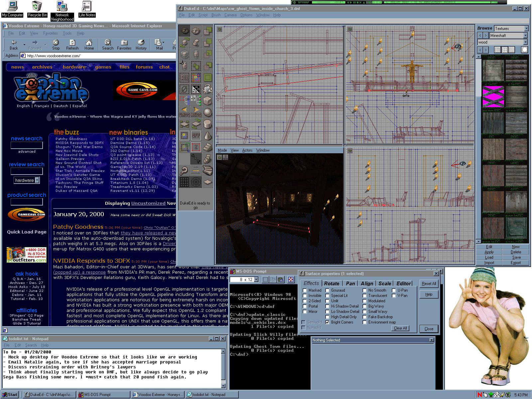Open the hardware dropdown under review search
Image resolution: width=532 pixels, height=399 pixels.
(37, 180)
